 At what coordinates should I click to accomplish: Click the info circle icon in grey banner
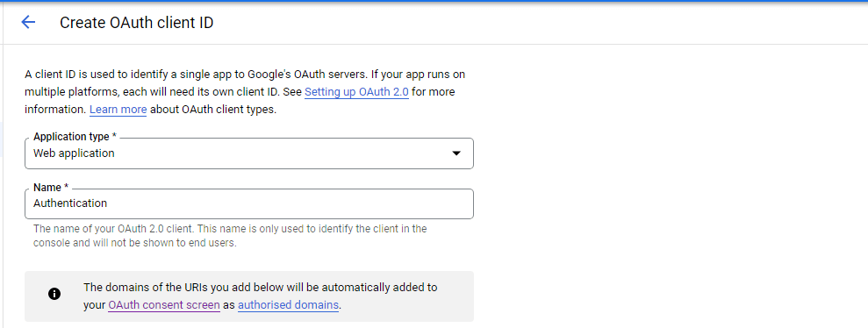54,294
